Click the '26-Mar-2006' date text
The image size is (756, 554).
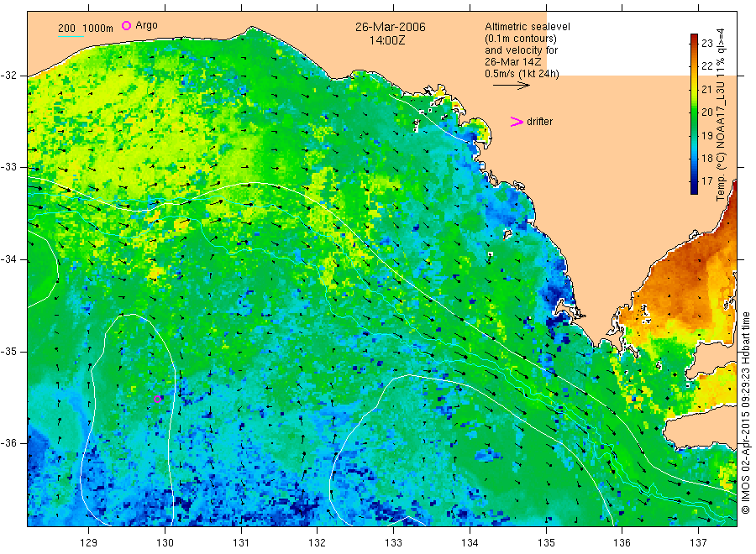click(391, 27)
